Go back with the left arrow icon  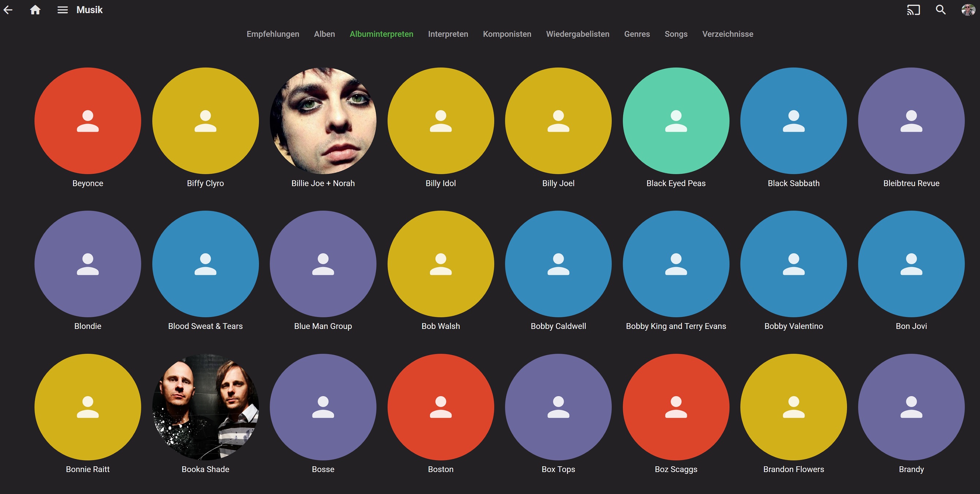pyautogui.click(x=8, y=10)
